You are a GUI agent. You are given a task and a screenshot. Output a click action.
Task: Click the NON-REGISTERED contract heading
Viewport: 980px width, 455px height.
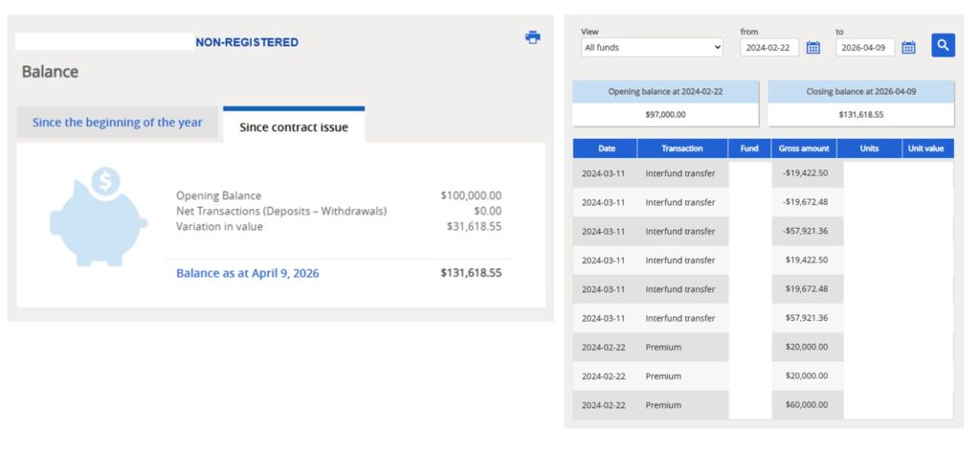[247, 42]
